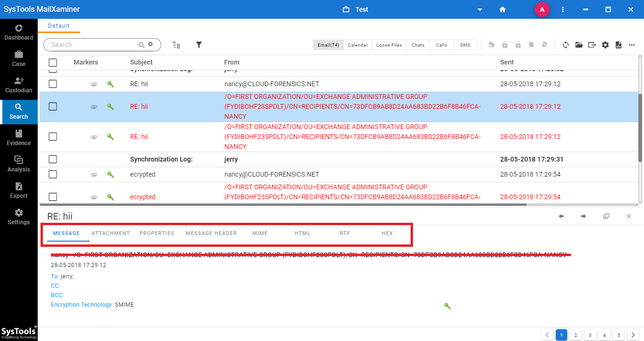Click the open folder toolbar icon
Screen dimensions: 644x341
pyautogui.click(x=579, y=45)
